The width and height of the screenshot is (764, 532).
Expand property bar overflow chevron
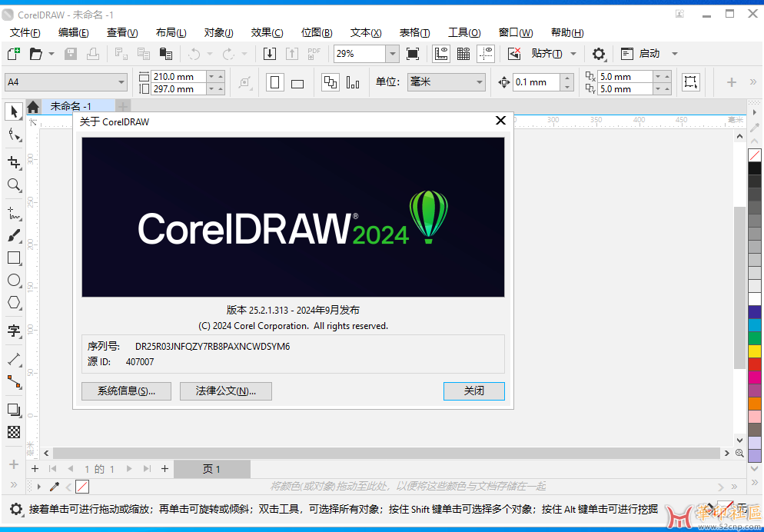click(x=753, y=81)
